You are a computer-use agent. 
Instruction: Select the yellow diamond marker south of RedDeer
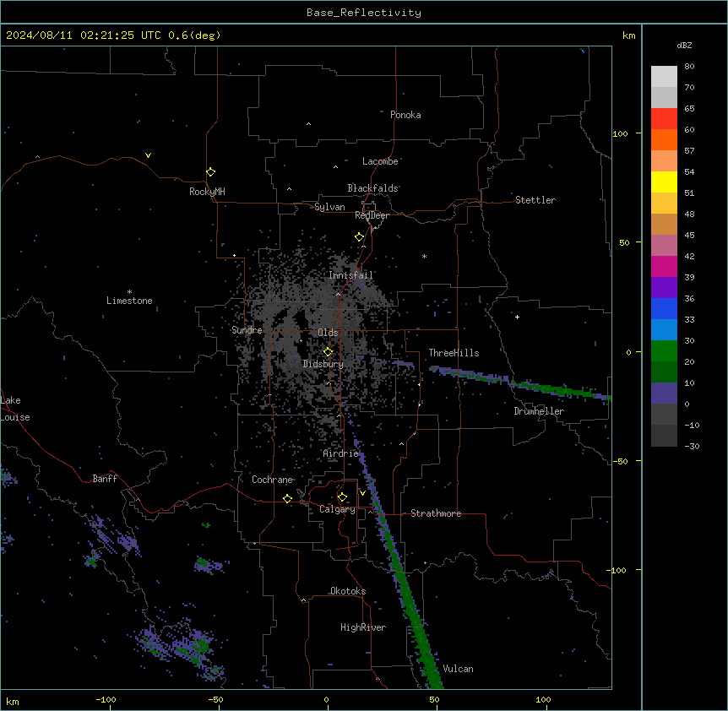click(359, 237)
